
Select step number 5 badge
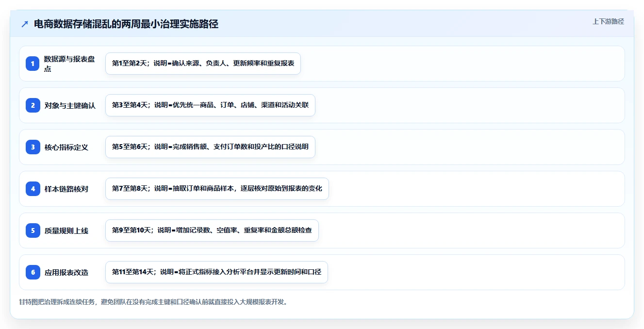pos(33,230)
